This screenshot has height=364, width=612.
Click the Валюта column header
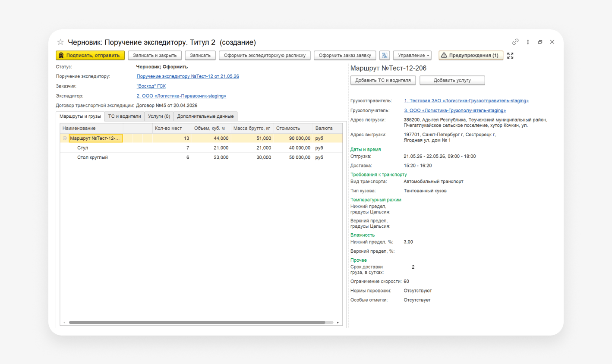coord(327,129)
